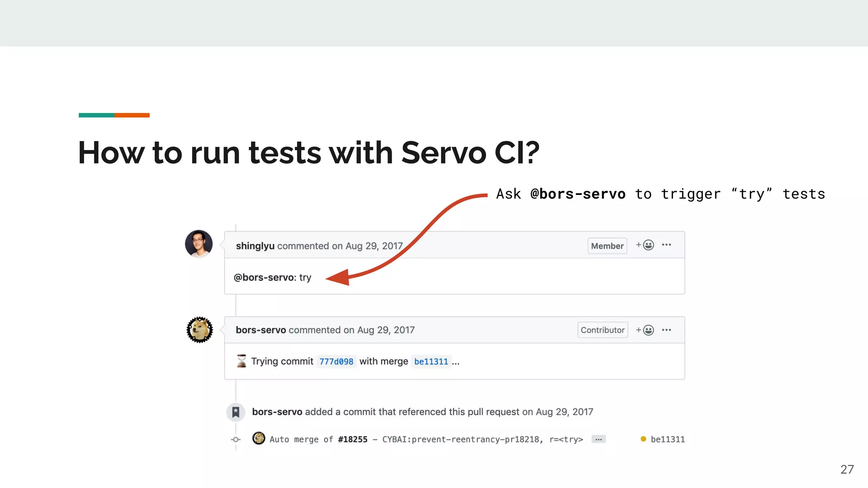The image size is (868, 488).
Task: Open three-dot menu on shinglyu's comment
Action: tap(666, 245)
